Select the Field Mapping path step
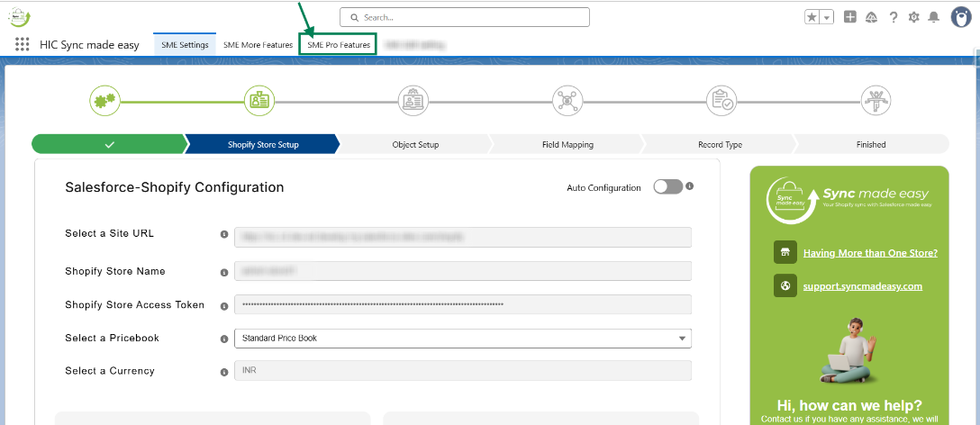The image size is (980, 425). pos(568,144)
